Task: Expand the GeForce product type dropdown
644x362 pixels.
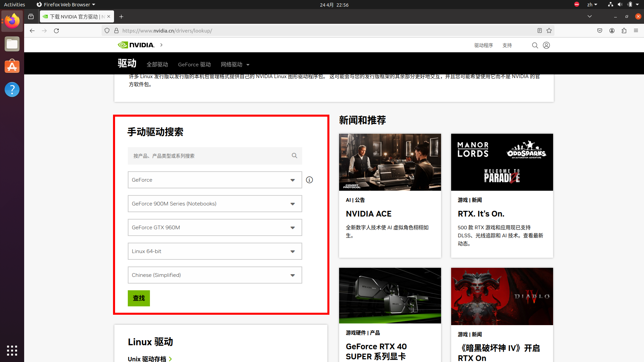Action: [215, 180]
